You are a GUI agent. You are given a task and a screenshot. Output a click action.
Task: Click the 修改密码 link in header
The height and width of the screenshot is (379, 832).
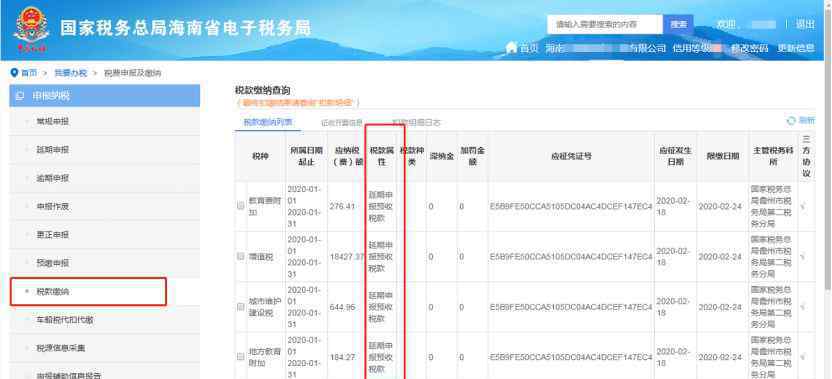coord(749,48)
